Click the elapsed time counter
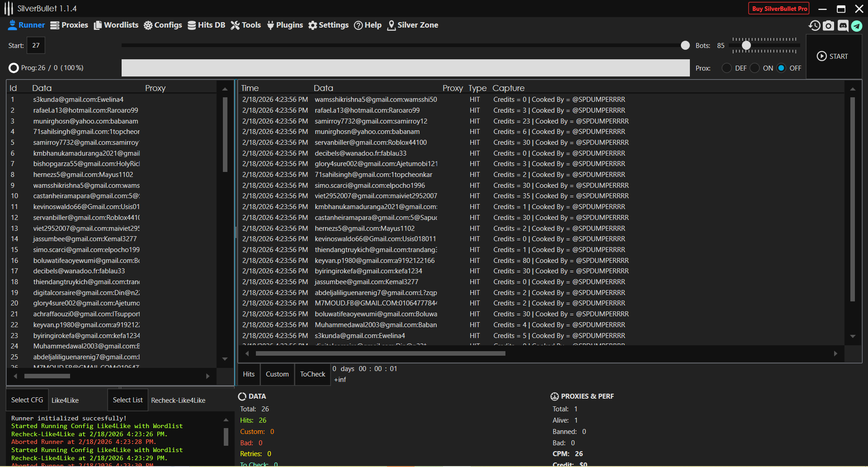This screenshot has height=467, width=868. click(x=365, y=369)
